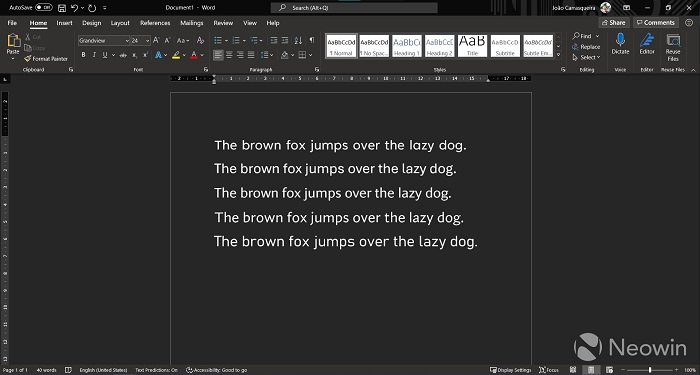Screen dimensions: 700x375
Task: Toggle Bold formatting
Action: click(83, 55)
